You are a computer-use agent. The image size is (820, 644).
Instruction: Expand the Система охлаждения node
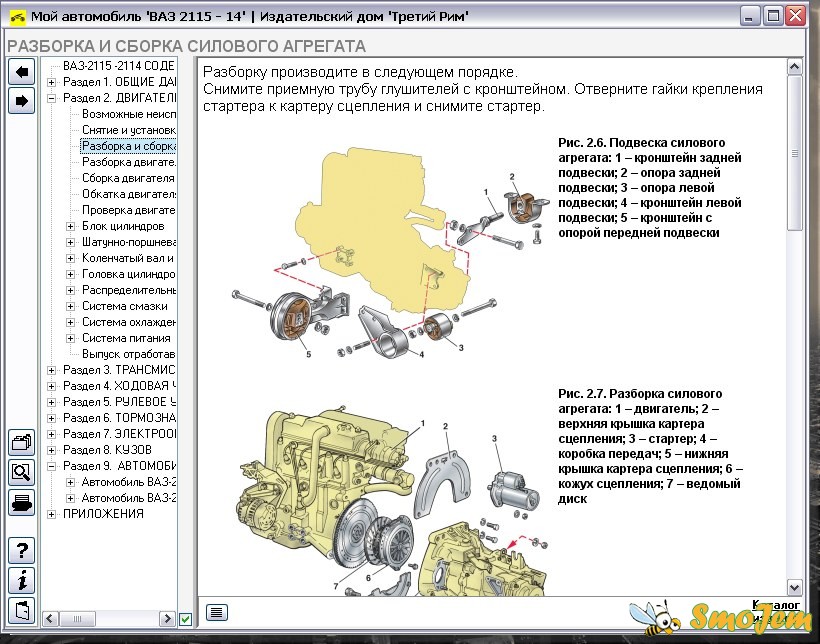point(70,322)
